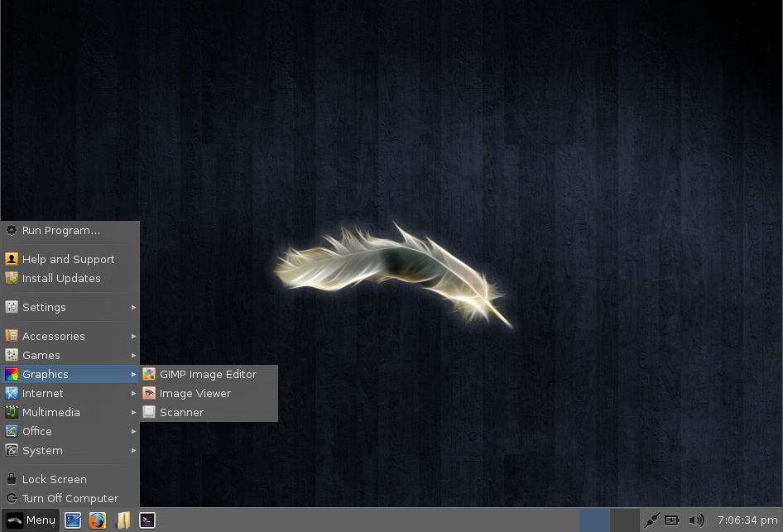Open Run Program from the menu

70,231
